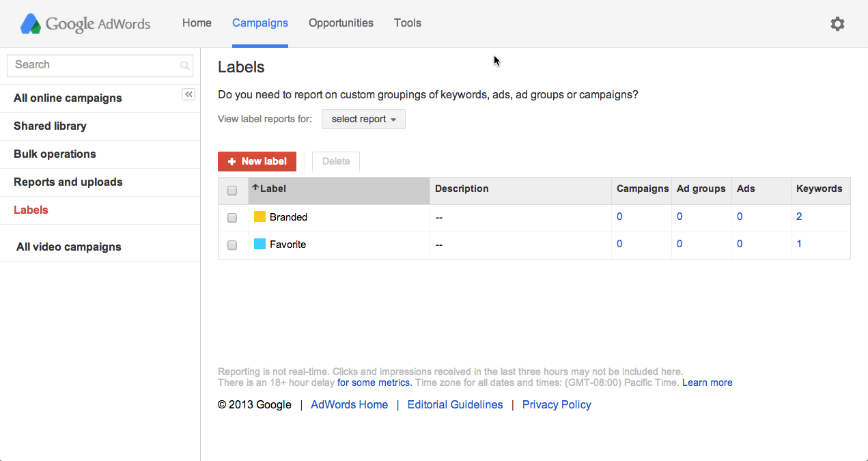Check the Branded label checkbox

tap(232, 218)
